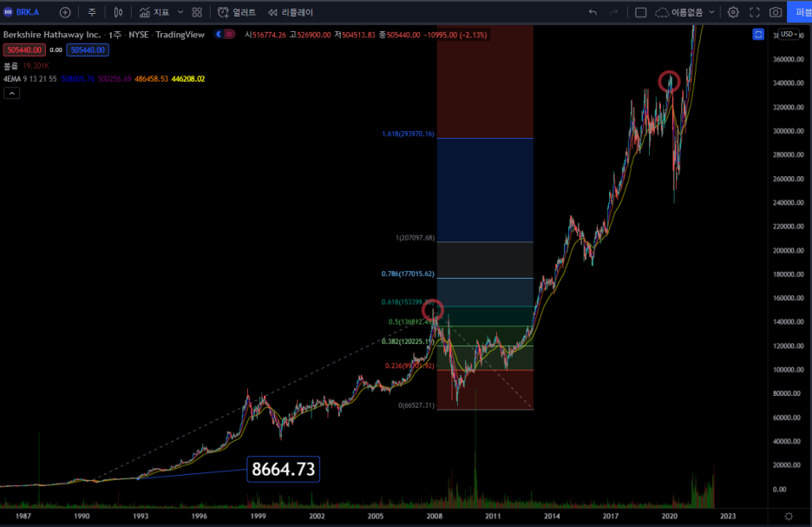Screen dimensions: 812x527
Task: Open the BRK.A symbol search
Action: [x=22, y=12]
